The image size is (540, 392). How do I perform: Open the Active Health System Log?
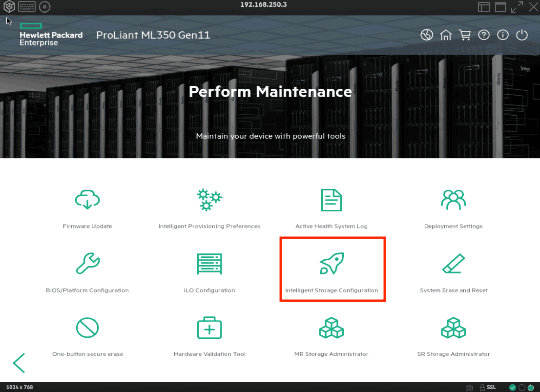coord(331,200)
